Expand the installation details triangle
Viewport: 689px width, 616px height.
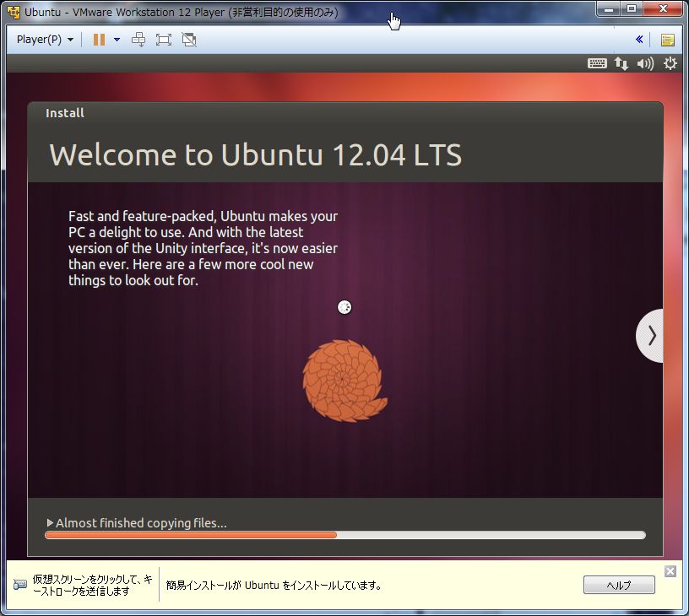click(50, 522)
